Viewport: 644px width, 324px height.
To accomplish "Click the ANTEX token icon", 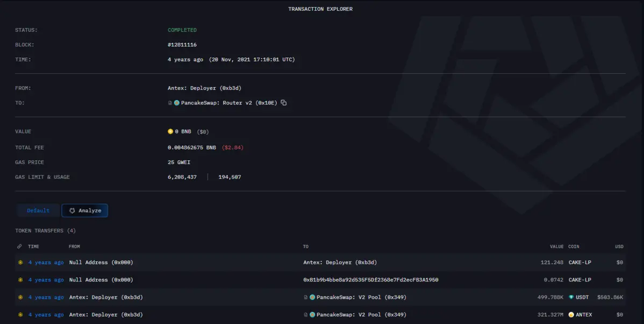I will [571, 314].
